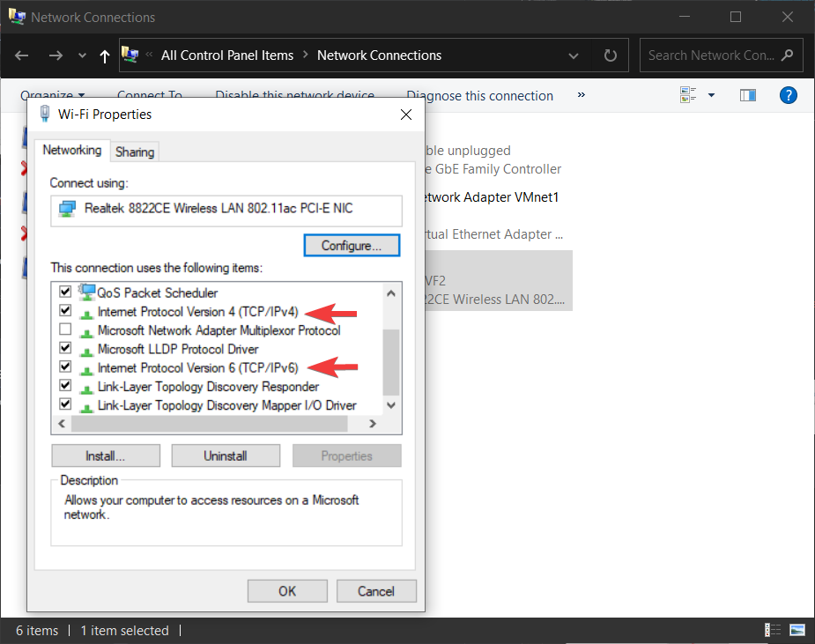Refresh the Network Connections view

click(x=611, y=56)
